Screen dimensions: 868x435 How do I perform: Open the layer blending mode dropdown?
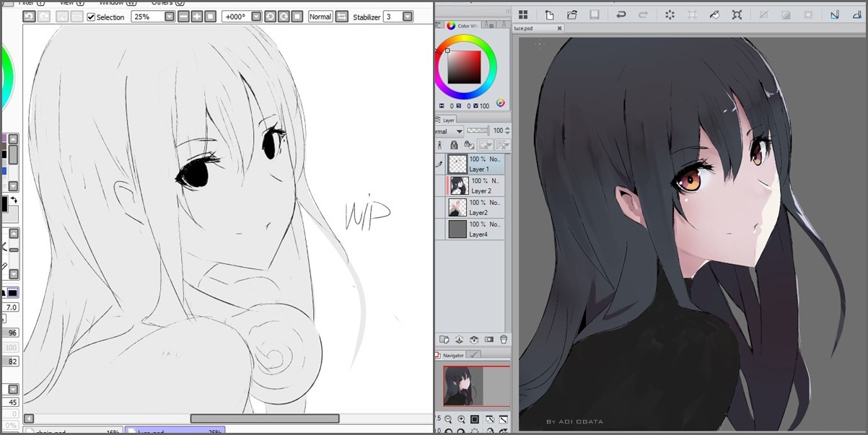[x=449, y=131]
